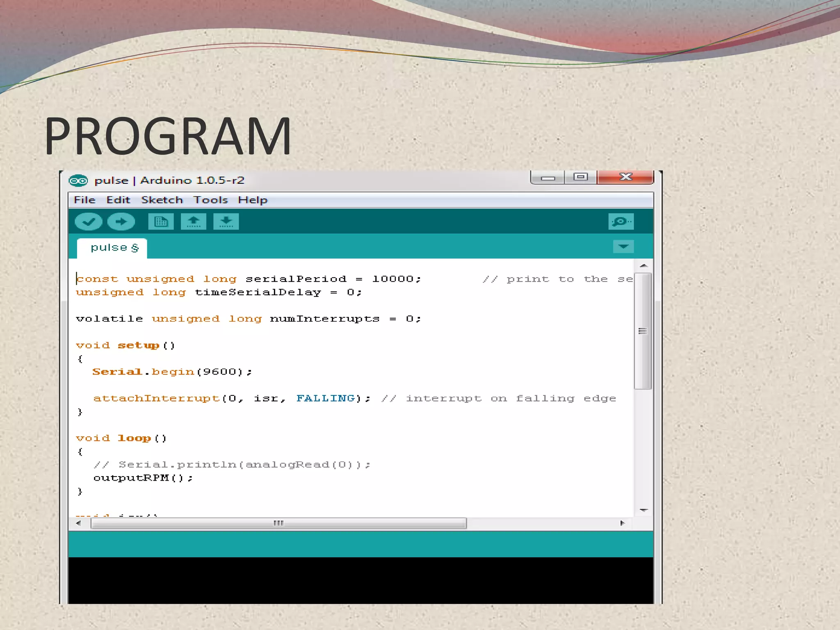Click the value '10000' in code
Screen dimensions: 840x630
tap(393, 279)
